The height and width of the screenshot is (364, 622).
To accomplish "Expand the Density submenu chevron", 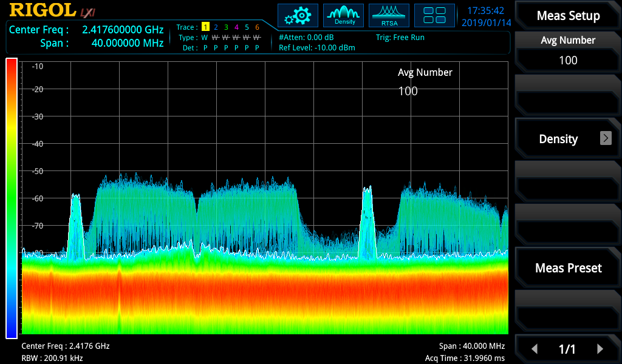I will [x=606, y=138].
